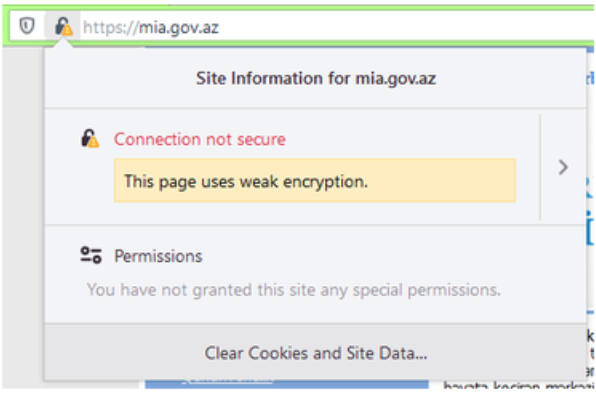Click the Permissions sliders icon

(91, 255)
